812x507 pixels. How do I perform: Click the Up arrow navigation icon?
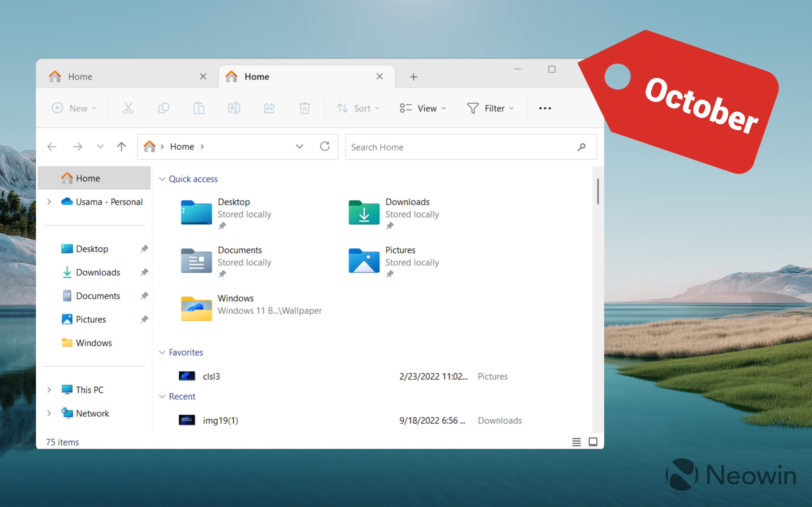coord(121,147)
